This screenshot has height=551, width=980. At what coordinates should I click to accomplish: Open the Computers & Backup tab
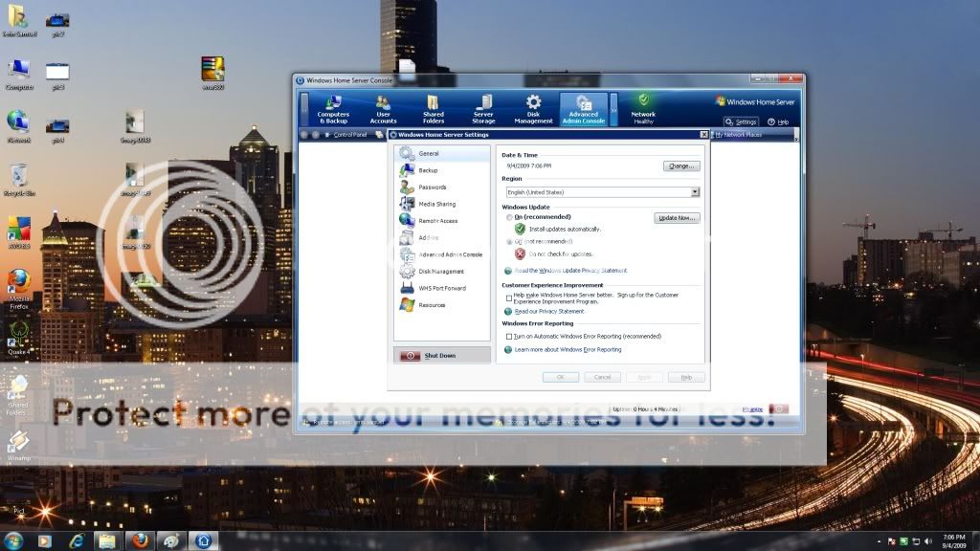point(333,109)
